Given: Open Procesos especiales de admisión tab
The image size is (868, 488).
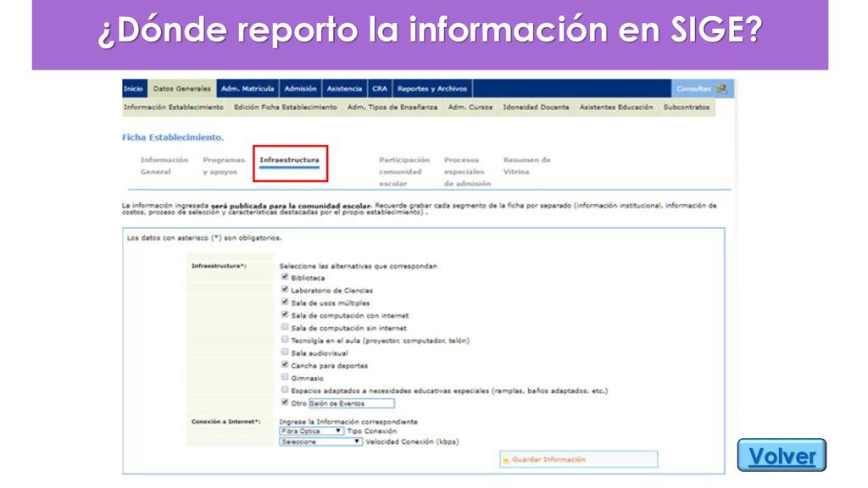Looking at the screenshot, I should [x=467, y=171].
